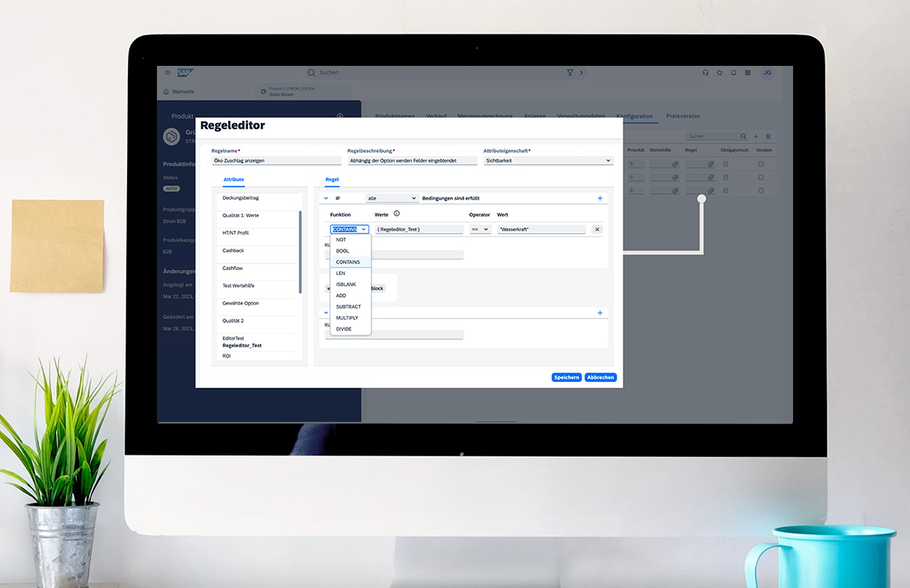Select ISBLANK from the function list
910x588 pixels.
(346, 285)
